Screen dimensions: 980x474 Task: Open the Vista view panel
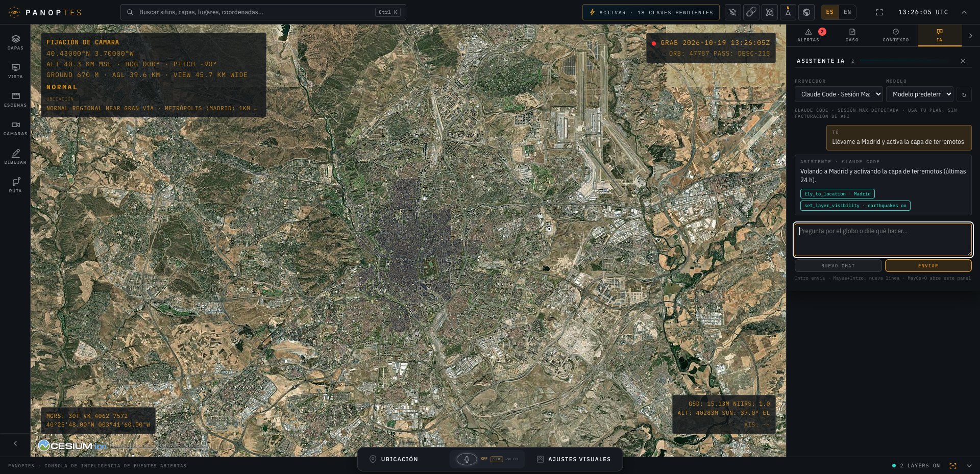coord(15,70)
